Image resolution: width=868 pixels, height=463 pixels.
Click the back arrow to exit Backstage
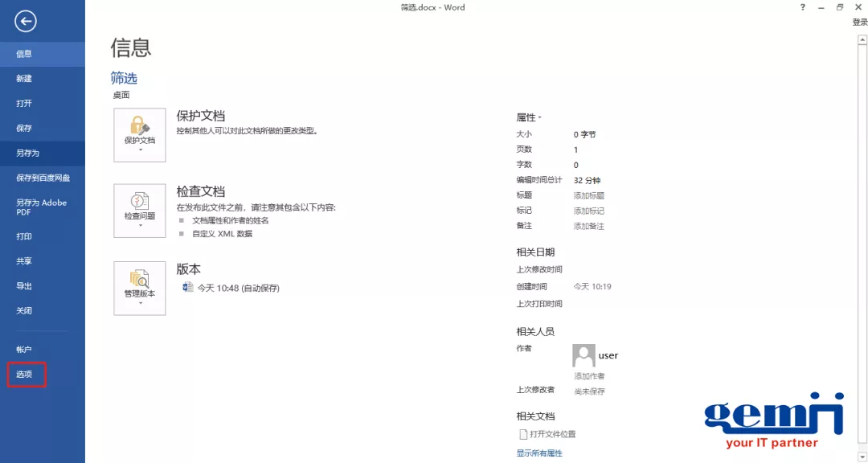pyautogui.click(x=25, y=22)
